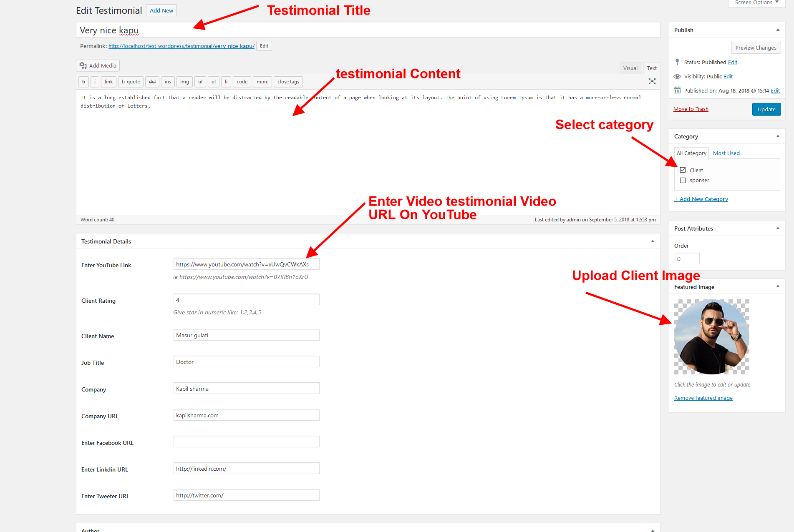
Task: Click the Company field
Action: coord(246,389)
